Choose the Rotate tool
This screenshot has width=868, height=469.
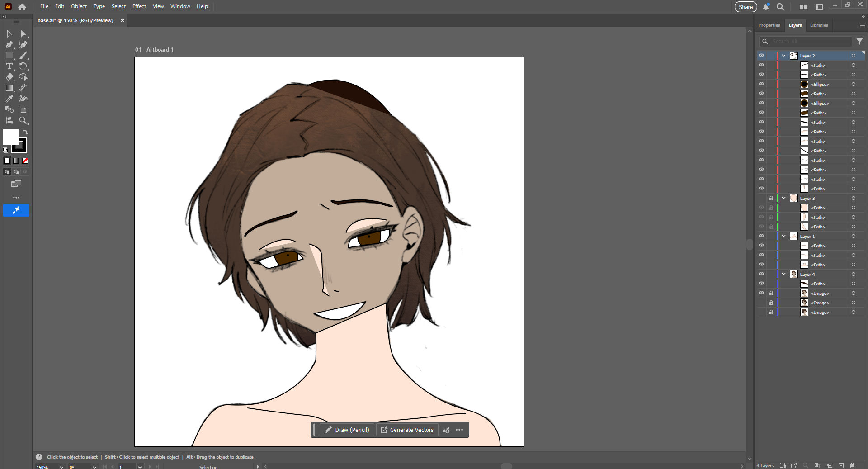click(24, 66)
